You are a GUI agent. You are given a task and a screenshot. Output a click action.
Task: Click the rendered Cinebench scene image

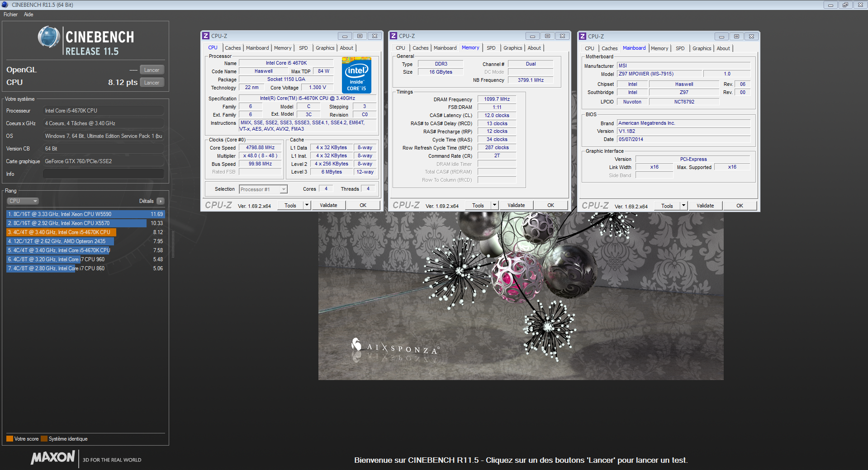pyautogui.click(x=521, y=296)
